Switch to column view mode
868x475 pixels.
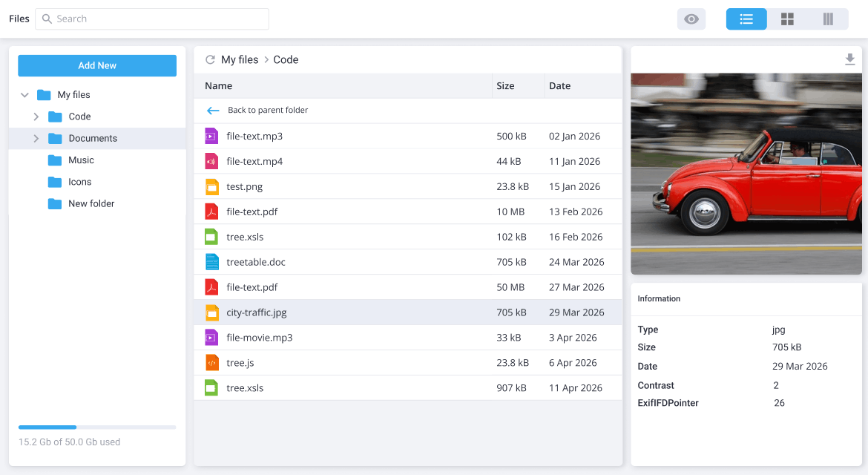(828, 19)
